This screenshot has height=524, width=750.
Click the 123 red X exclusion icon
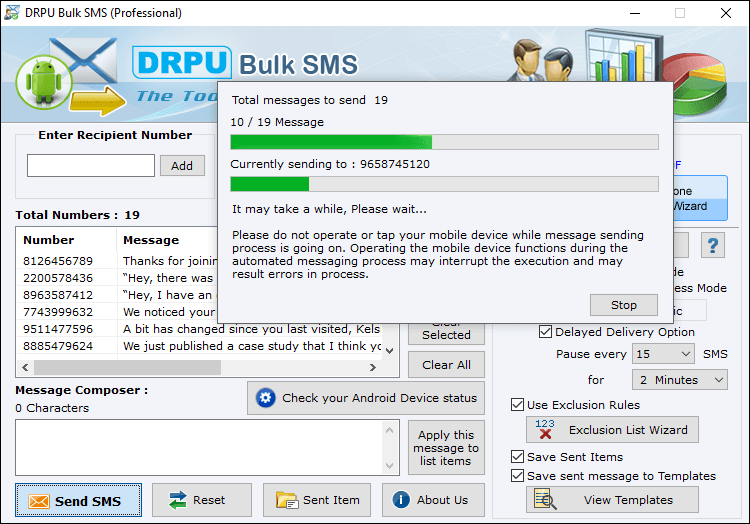tap(545, 429)
